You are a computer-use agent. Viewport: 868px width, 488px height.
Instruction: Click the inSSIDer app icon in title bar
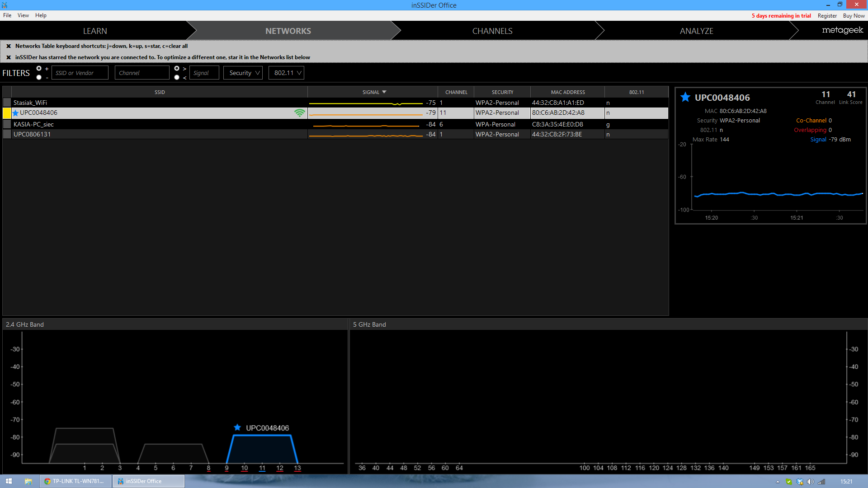5,5
